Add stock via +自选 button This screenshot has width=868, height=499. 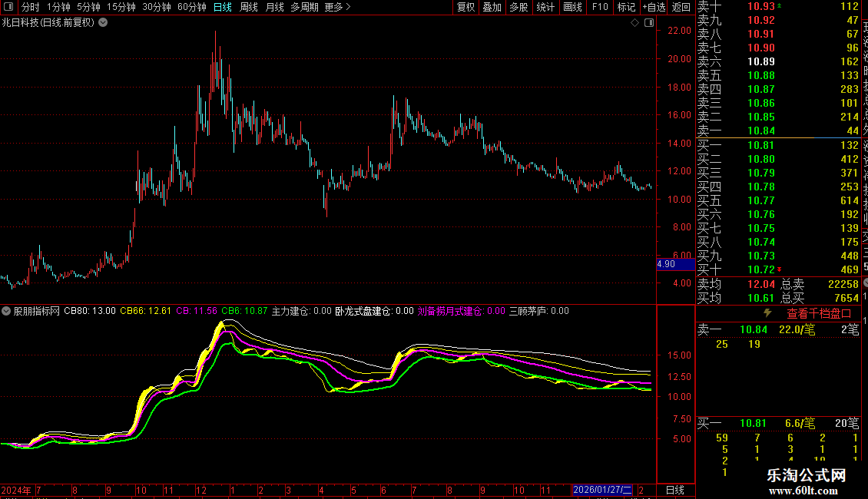(x=652, y=7)
